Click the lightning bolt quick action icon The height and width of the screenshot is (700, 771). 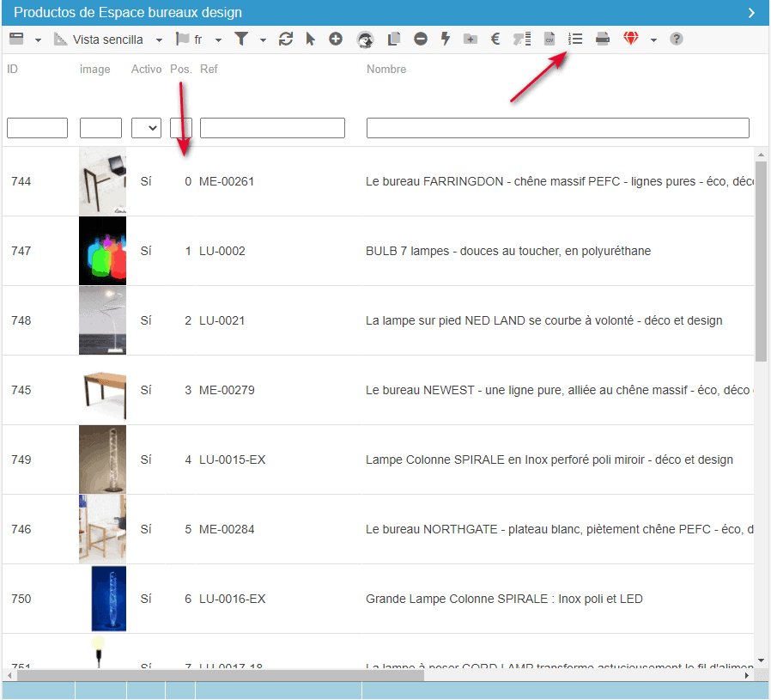pos(446,39)
